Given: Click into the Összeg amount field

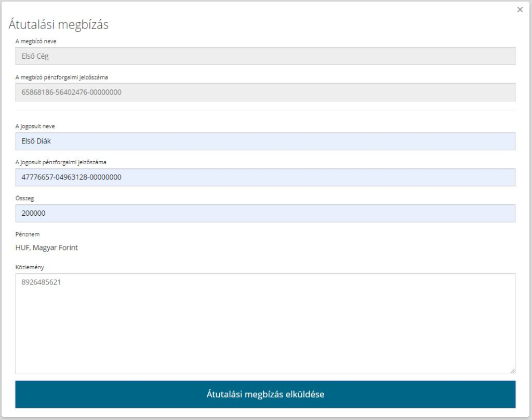Looking at the screenshot, I should tap(265, 213).
